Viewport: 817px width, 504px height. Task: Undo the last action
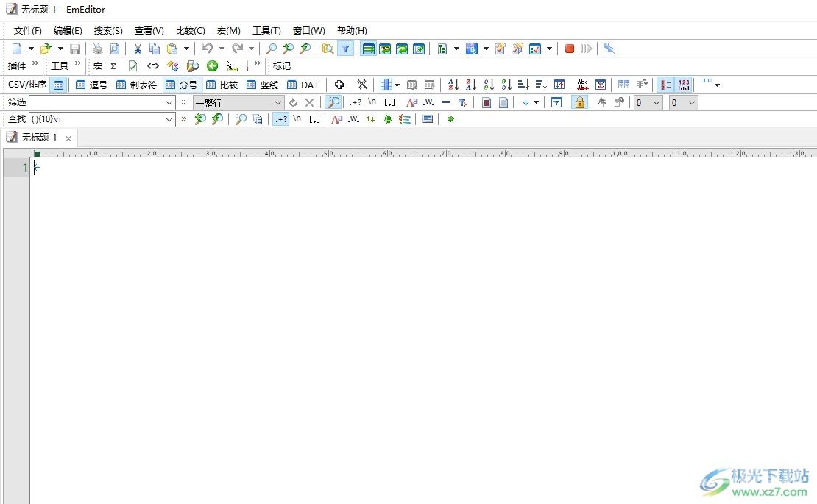[208, 49]
